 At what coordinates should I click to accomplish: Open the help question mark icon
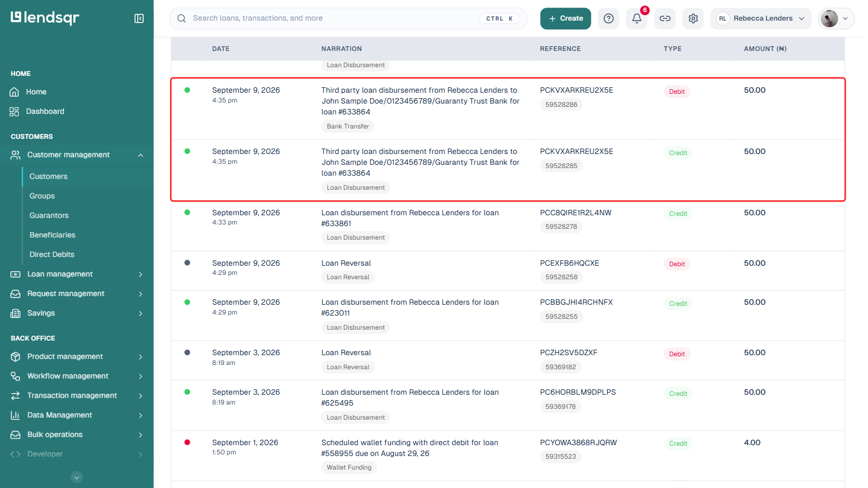[x=609, y=18]
